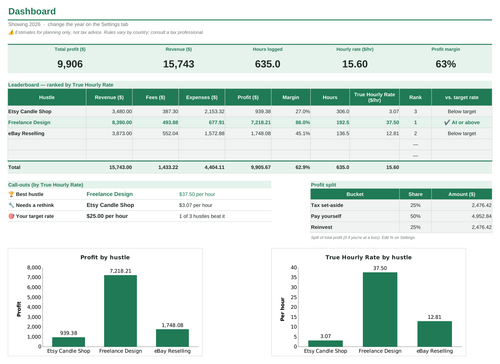Select the Freelance Design leaderboard row name
Viewport: 500px width, 364px height.
pos(29,122)
